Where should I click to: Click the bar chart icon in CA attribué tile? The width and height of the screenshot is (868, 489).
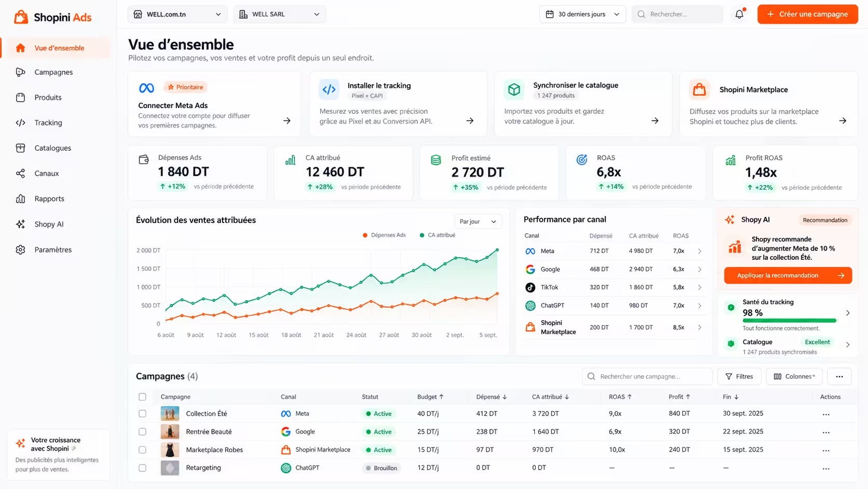[290, 160]
